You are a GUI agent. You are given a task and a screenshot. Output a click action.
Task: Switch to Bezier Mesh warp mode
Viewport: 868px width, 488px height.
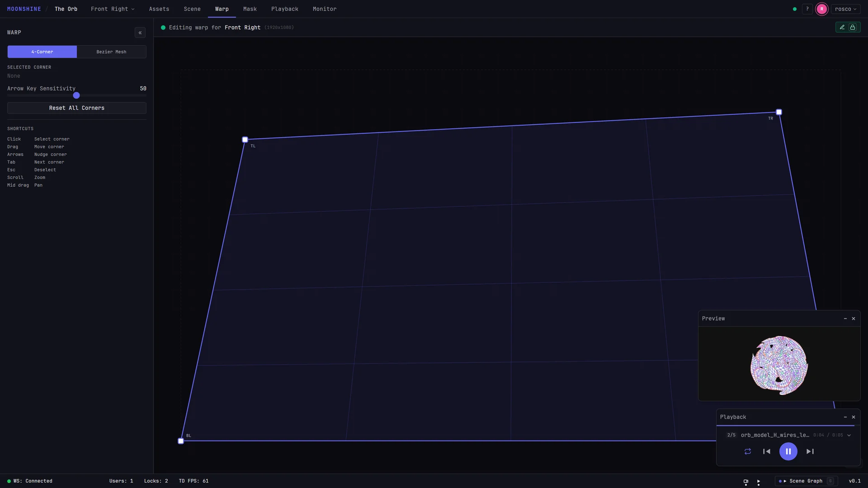111,52
